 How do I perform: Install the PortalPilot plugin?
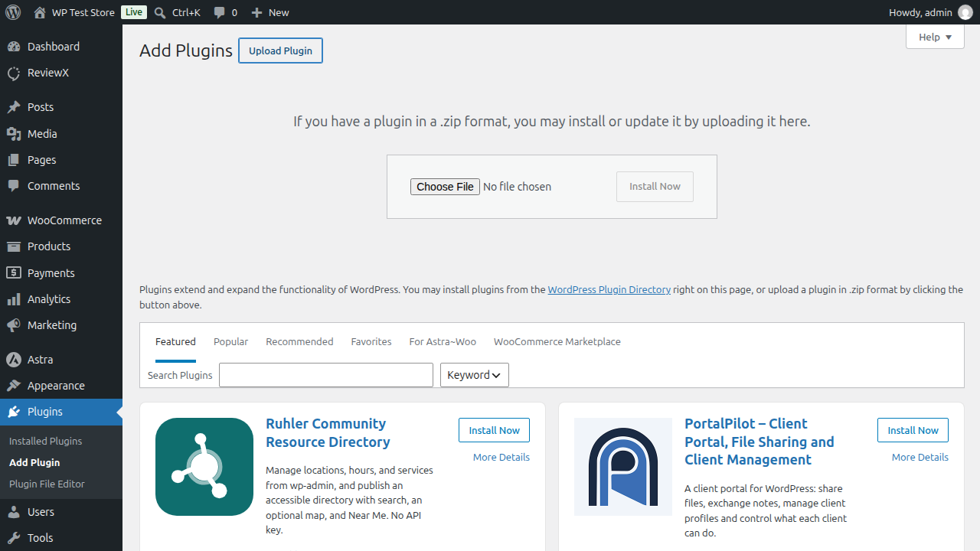click(x=913, y=430)
